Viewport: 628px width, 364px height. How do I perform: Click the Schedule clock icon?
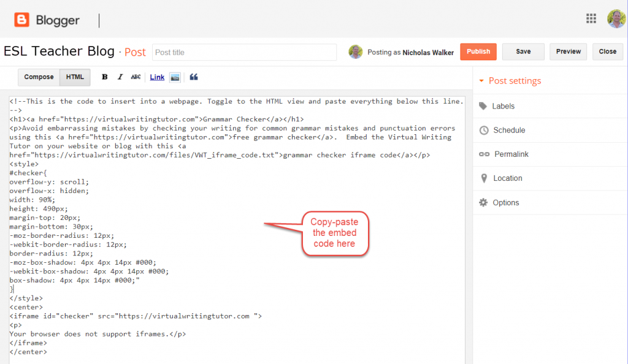tap(483, 130)
